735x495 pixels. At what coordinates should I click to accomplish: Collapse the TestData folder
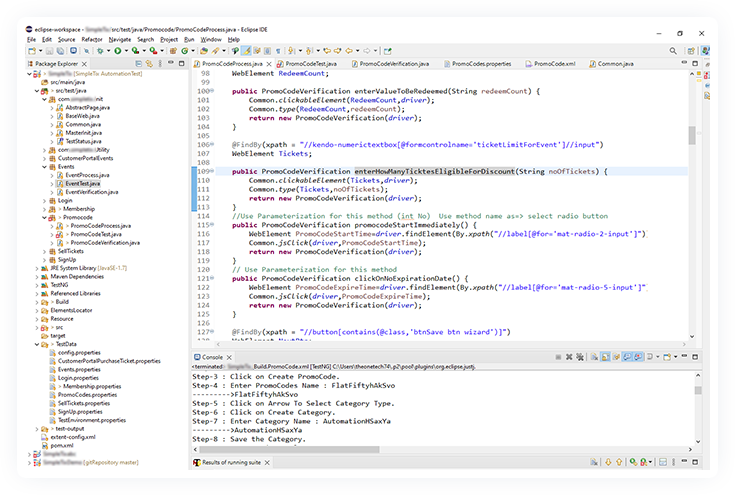[x=37, y=344]
